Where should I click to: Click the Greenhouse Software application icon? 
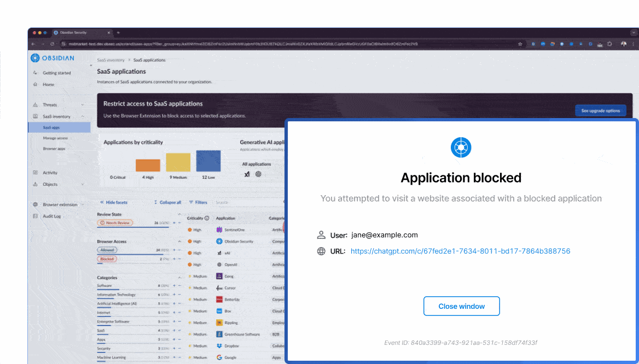point(219,334)
